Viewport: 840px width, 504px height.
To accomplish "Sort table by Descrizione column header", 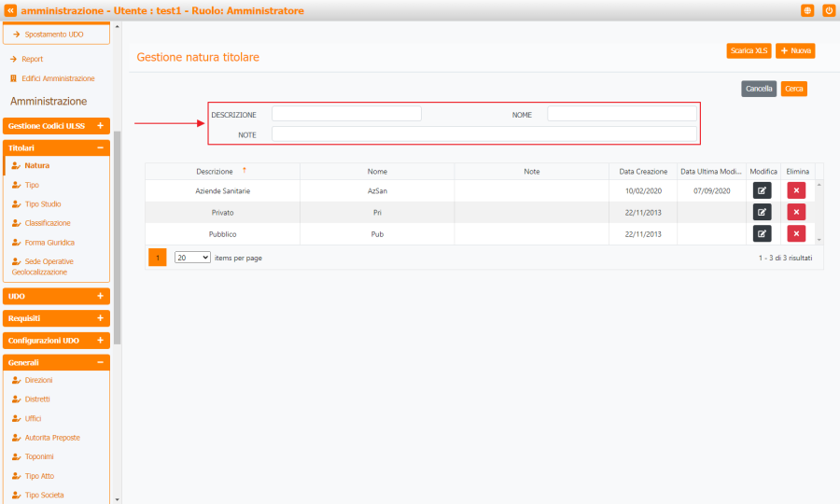I will point(215,172).
